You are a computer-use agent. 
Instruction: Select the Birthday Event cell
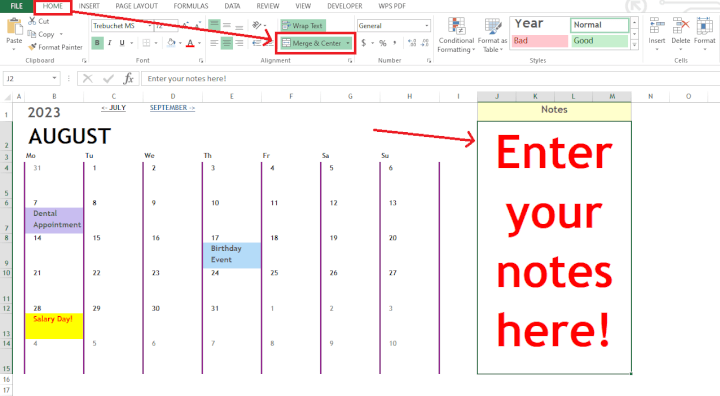(232, 255)
